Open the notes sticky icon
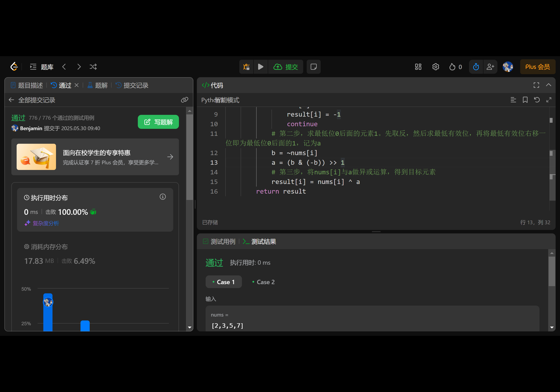 (314, 67)
